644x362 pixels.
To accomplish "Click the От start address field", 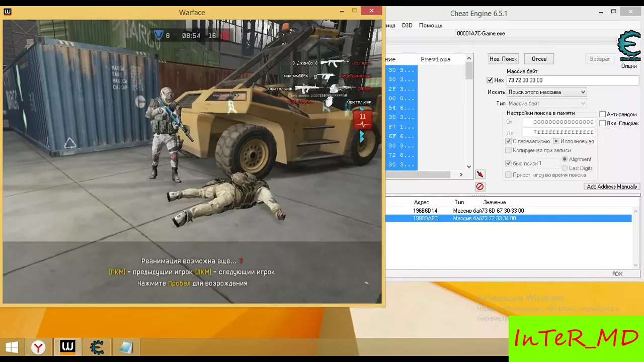I will pyautogui.click(x=558, y=122).
